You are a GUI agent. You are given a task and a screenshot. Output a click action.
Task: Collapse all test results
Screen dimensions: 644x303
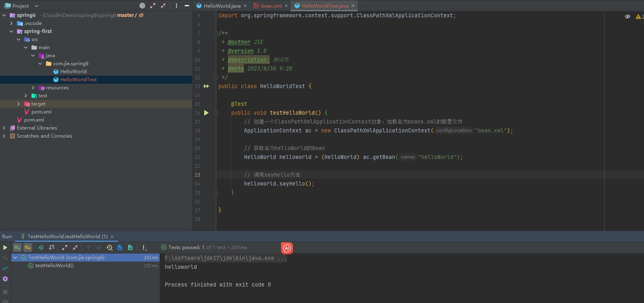click(75, 247)
